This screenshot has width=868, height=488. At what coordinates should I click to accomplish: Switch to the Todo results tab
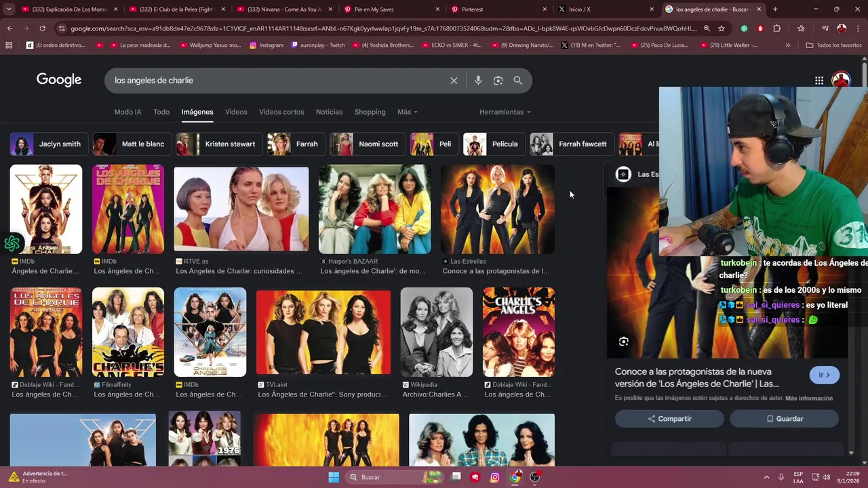pyautogui.click(x=161, y=112)
